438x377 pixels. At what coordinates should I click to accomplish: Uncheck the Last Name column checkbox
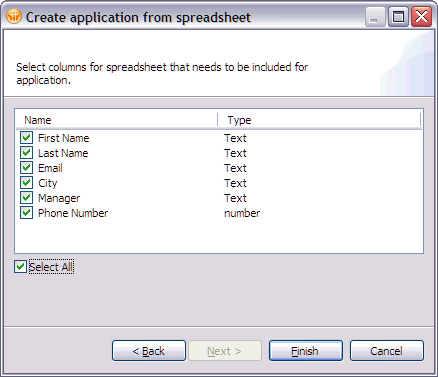(26, 153)
